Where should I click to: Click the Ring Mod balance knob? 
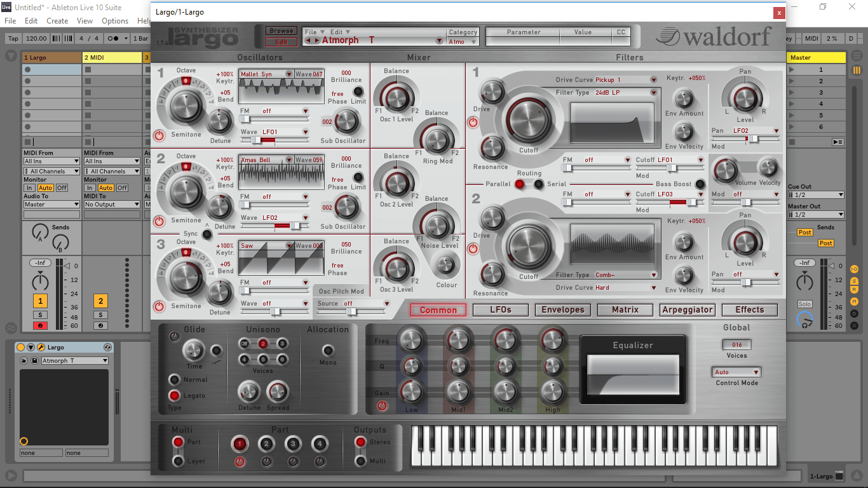(437, 139)
